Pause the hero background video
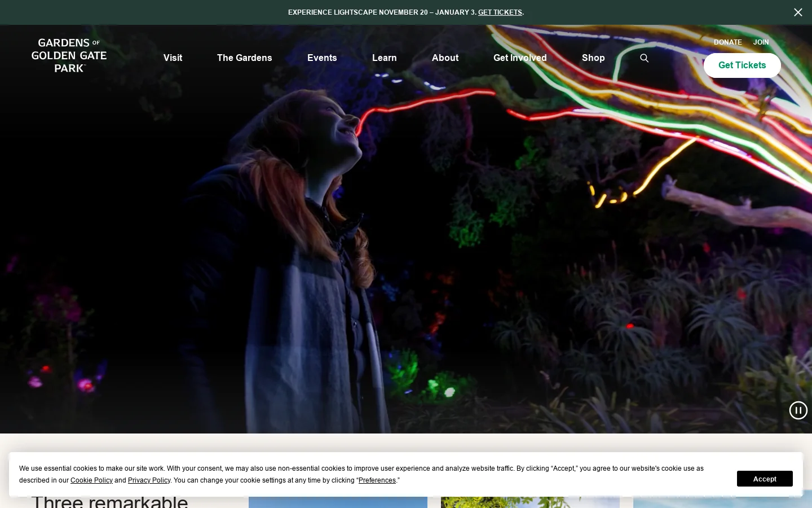Image resolution: width=812 pixels, height=508 pixels. tap(798, 410)
